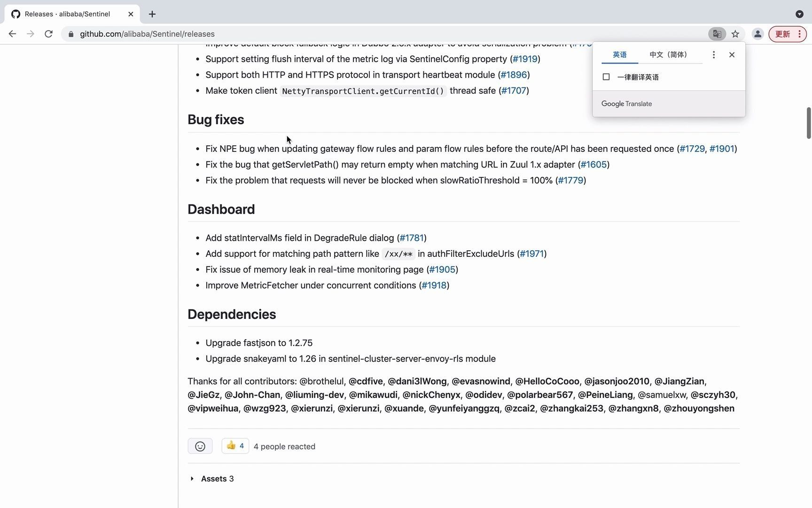Open the tab search dropdown arrow
812x508 pixels.
tap(799, 14)
